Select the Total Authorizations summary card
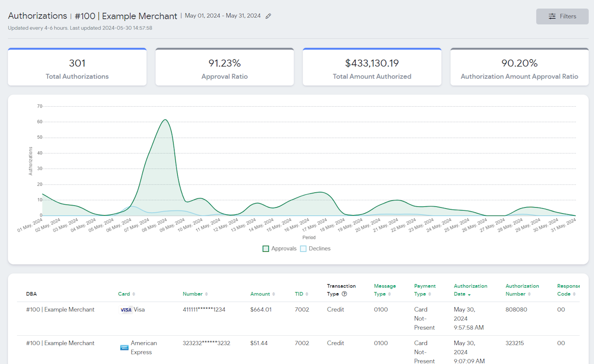594x364 pixels. pyautogui.click(x=77, y=67)
